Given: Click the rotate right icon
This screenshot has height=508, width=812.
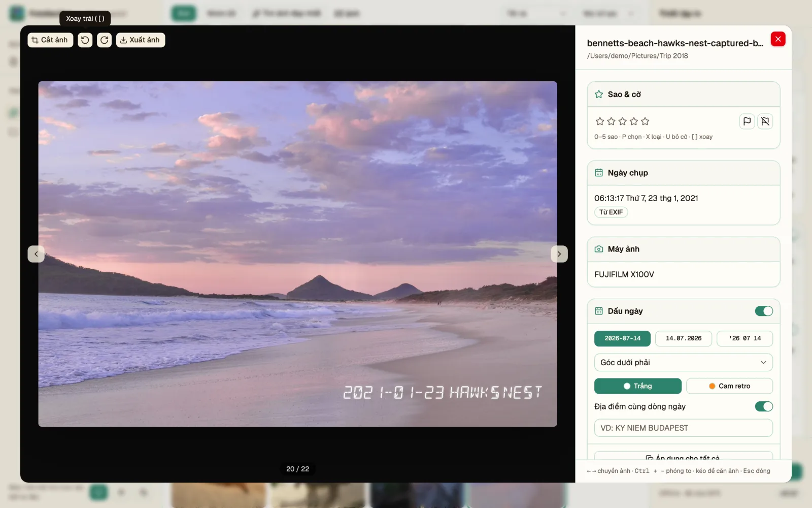Looking at the screenshot, I should [x=105, y=40].
